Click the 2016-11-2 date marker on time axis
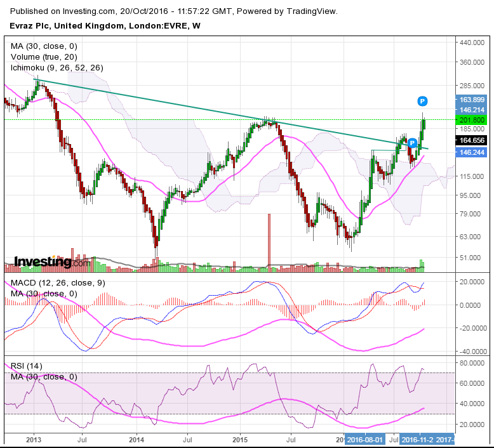494x448 pixels. point(417,440)
